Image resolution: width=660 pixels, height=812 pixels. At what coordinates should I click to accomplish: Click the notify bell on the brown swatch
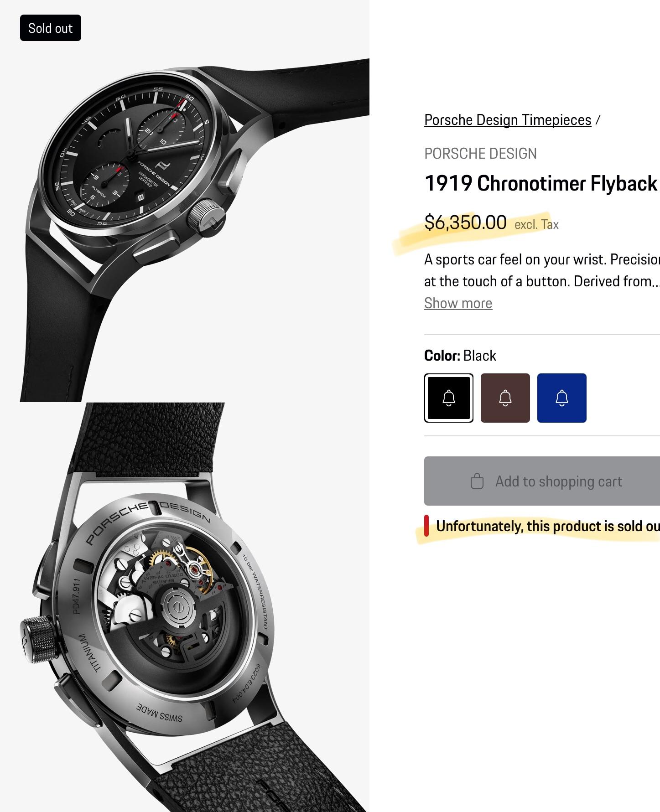click(505, 398)
